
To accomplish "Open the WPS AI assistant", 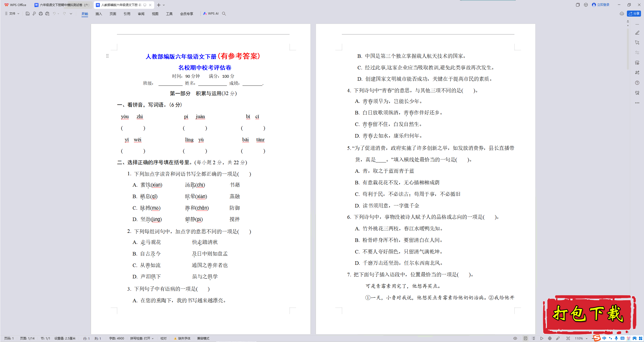I will 211,14.
